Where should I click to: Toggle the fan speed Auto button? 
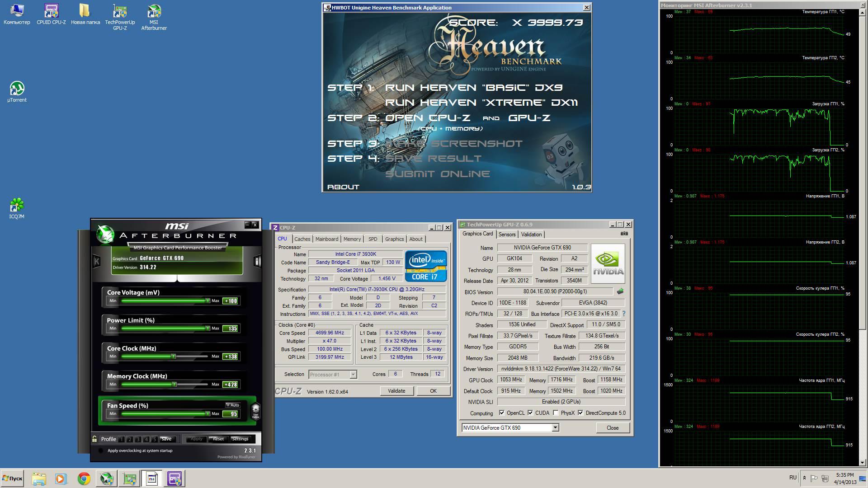(232, 405)
